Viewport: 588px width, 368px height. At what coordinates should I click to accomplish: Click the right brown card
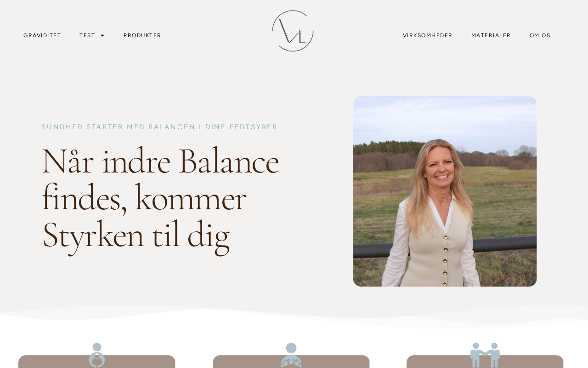[485, 362]
